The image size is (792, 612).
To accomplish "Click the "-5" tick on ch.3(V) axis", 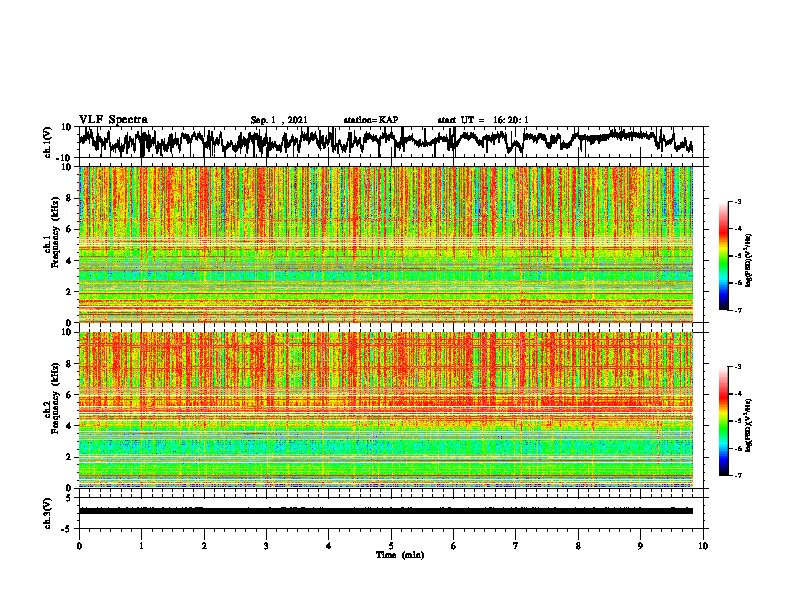I will tap(68, 529).
